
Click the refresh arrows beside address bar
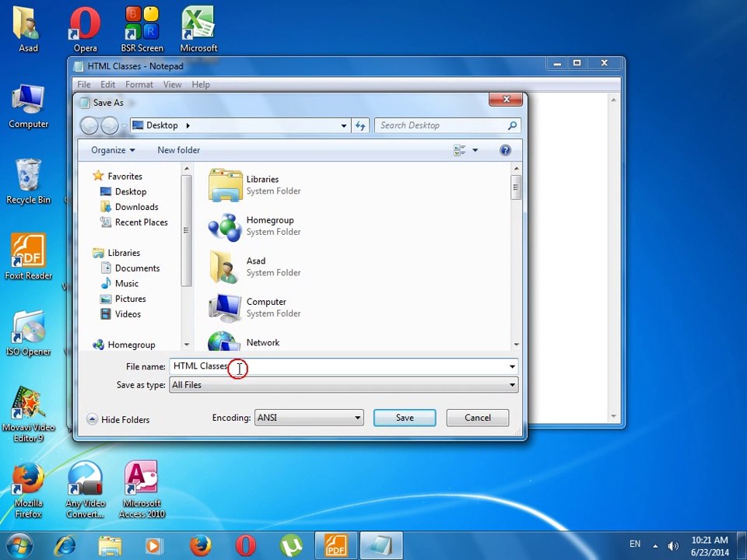pyautogui.click(x=360, y=126)
